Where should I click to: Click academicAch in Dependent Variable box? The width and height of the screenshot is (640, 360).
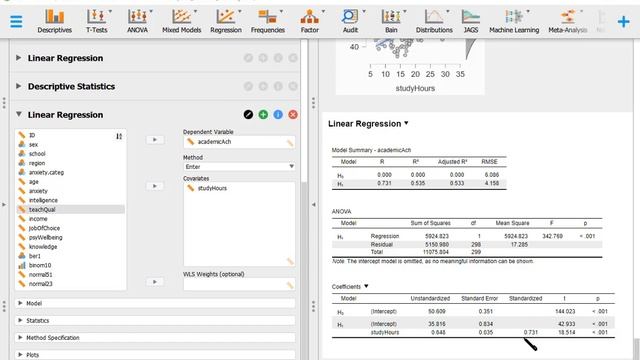(214, 142)
